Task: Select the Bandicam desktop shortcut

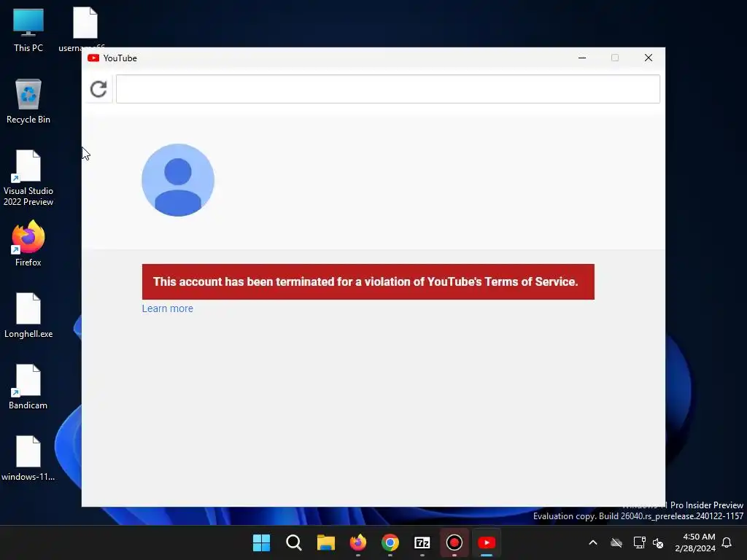Action: tap(28, 386)
